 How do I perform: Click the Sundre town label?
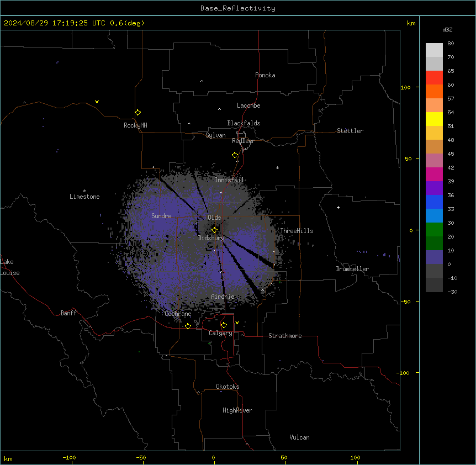[161, 216]
